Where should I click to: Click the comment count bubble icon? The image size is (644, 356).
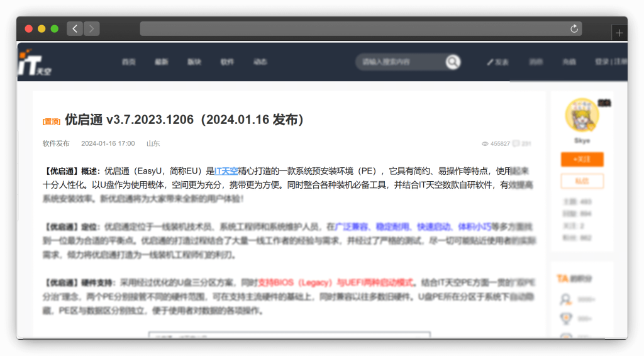coord(516,143)
